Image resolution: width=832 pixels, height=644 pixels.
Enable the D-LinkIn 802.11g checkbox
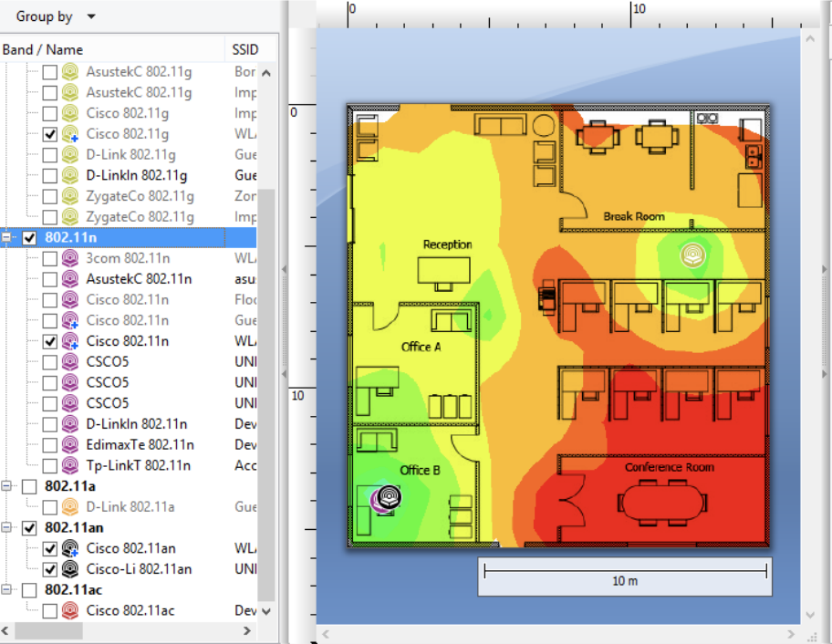[x=49, y=175]
